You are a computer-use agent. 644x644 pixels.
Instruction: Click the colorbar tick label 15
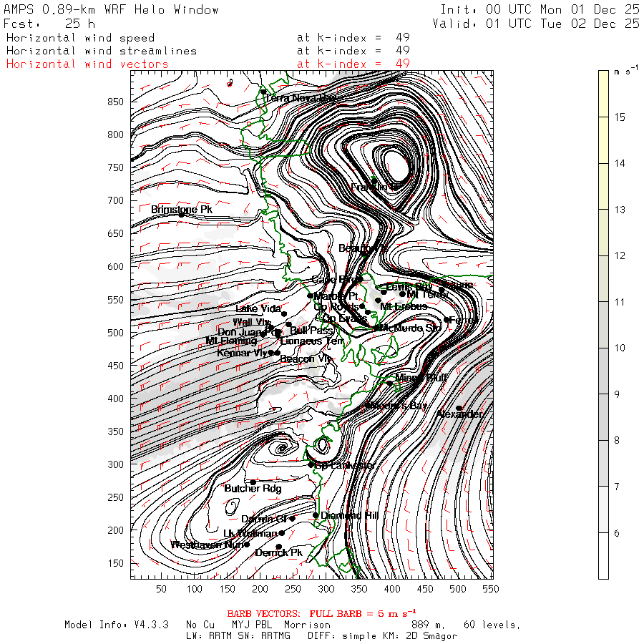tap(620, 117)
